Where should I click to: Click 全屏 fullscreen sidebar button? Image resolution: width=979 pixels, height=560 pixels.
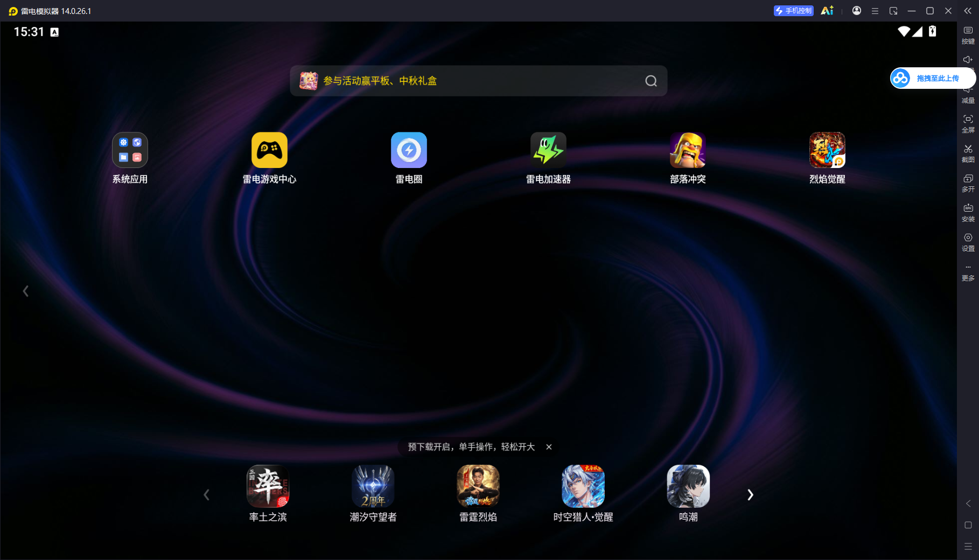tap(968, 124)
